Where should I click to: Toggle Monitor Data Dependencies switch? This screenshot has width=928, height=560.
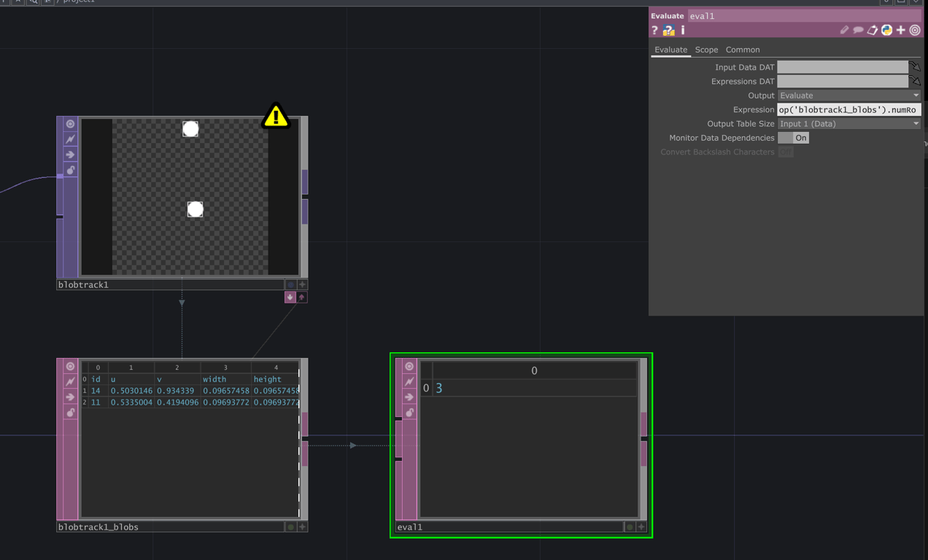tap(793, 138)
